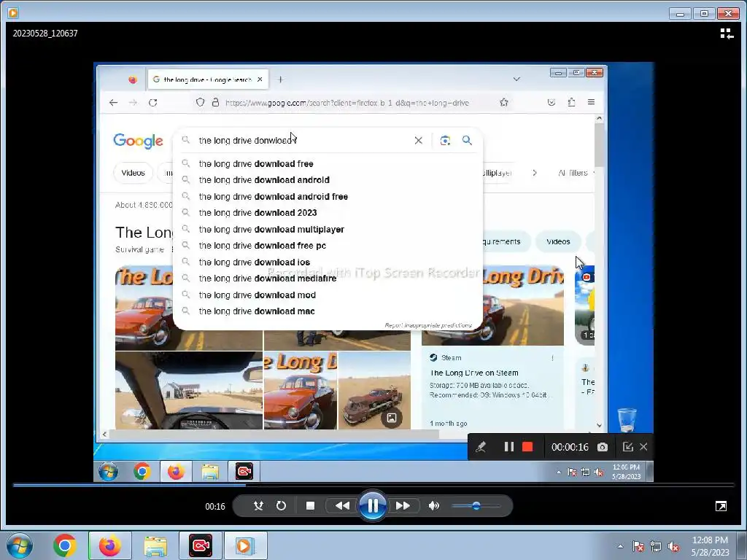Choose 'the long drive download mod'

pos(328,295)
